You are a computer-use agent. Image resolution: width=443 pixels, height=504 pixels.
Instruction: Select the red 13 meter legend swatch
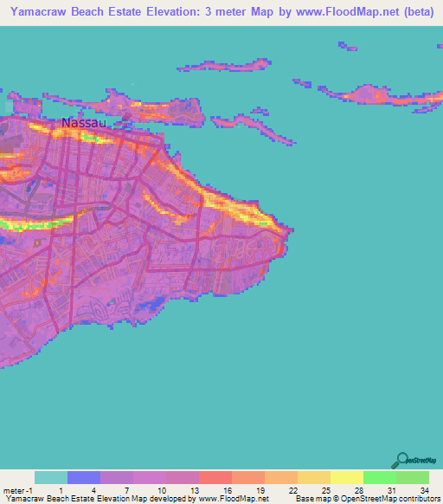tap(215, 478)
